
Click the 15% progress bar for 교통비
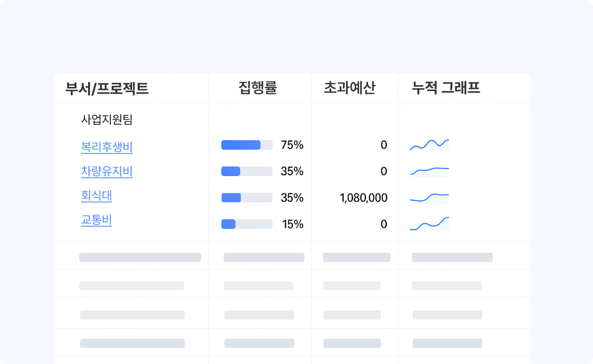click(x=247, y=224)
